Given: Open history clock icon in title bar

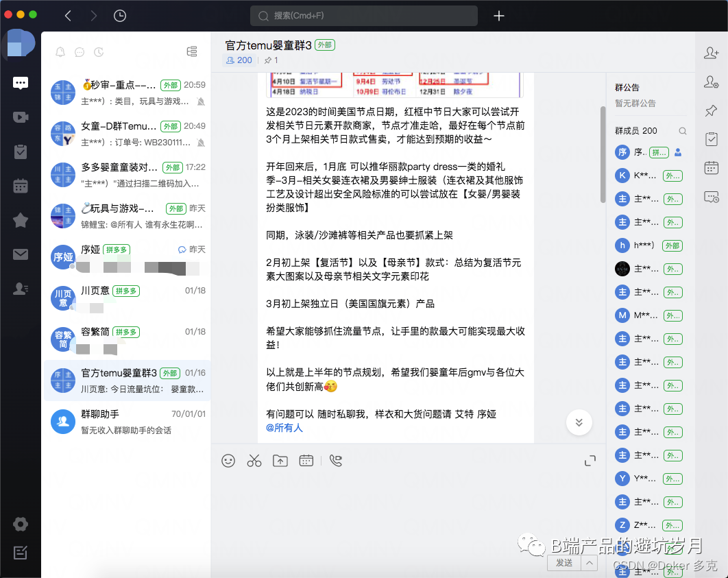Looking at the screenshot, I should click(x=120, y=16).
